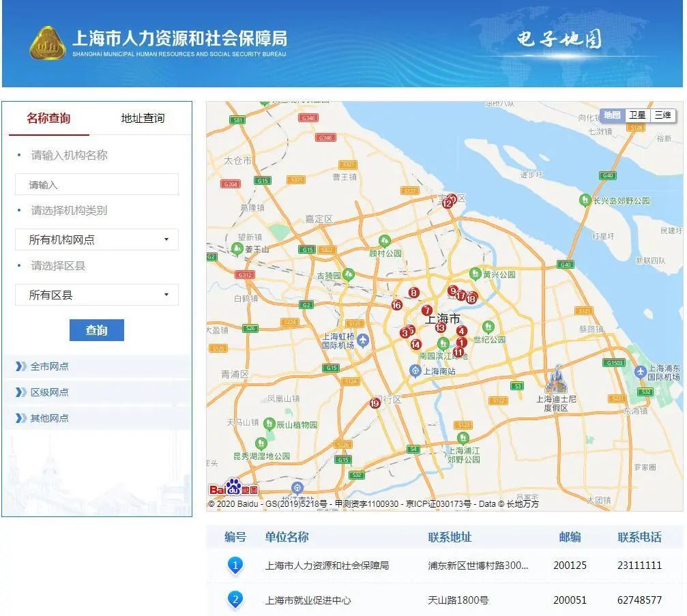
Task: Click the 辰山植物园 park icon
Action: (x=269, y=424)
